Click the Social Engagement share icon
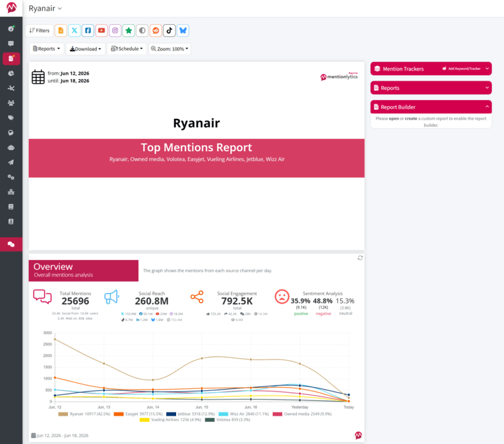Image resolution: width=504 pixels, height=444 pixels. coord(197,297)
